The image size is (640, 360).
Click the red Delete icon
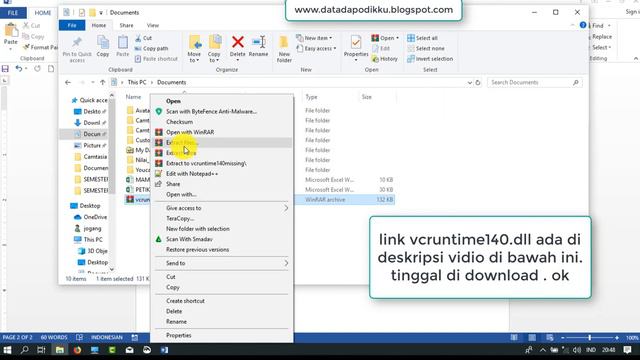238,42
